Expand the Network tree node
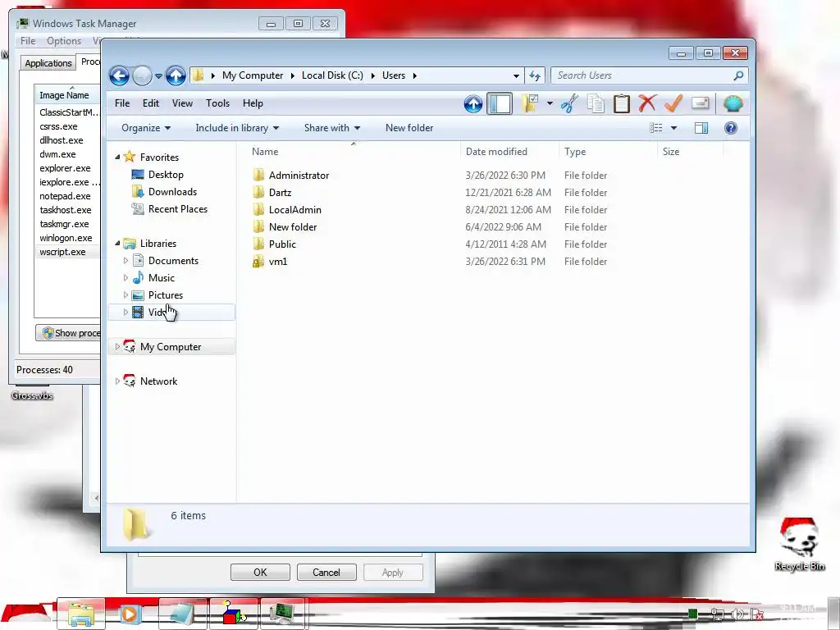The image size is (840, 630). coord(117,381)
